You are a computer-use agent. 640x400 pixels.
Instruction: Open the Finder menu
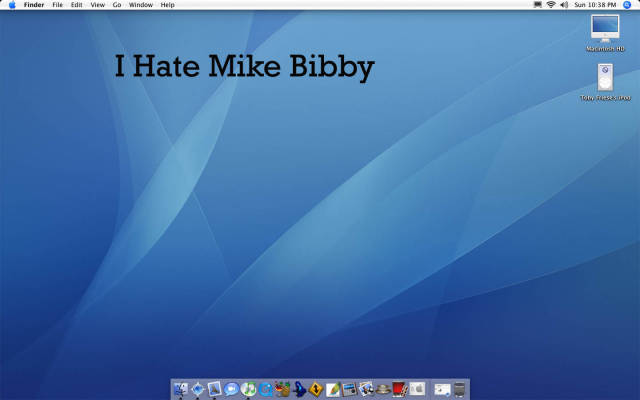(34, 5)
